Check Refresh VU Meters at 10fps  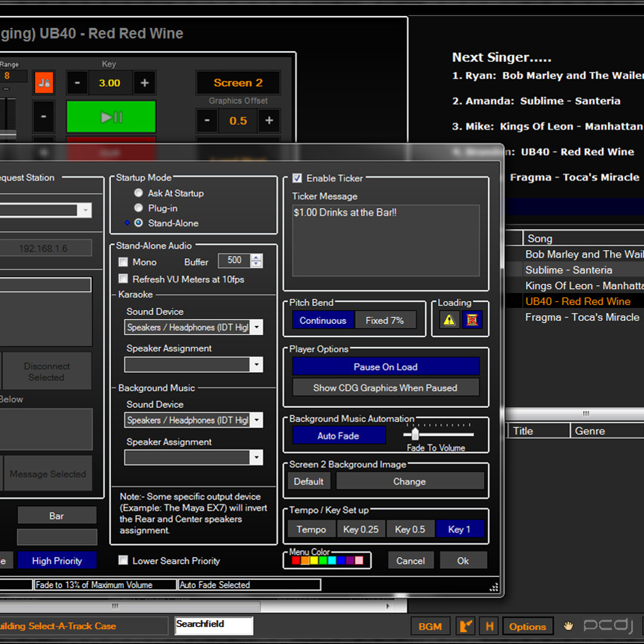(x=123, y=279)
